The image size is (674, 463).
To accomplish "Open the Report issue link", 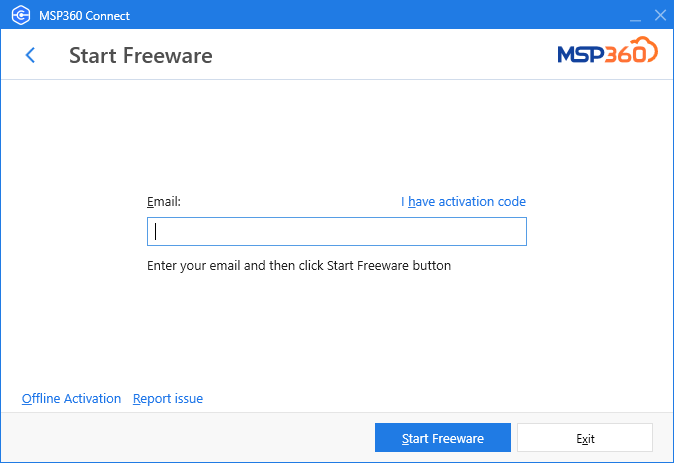I will point(168,399).
